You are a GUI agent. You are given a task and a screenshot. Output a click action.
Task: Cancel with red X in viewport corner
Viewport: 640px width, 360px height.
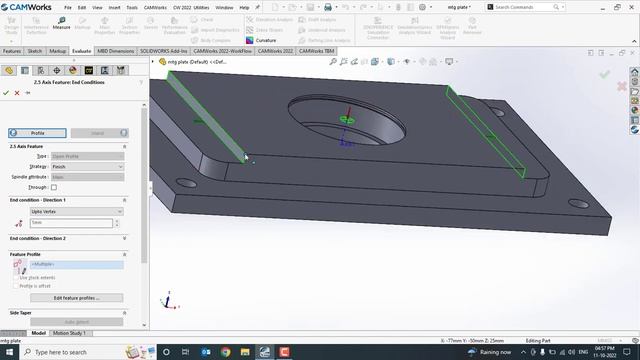tap(622, 86)
